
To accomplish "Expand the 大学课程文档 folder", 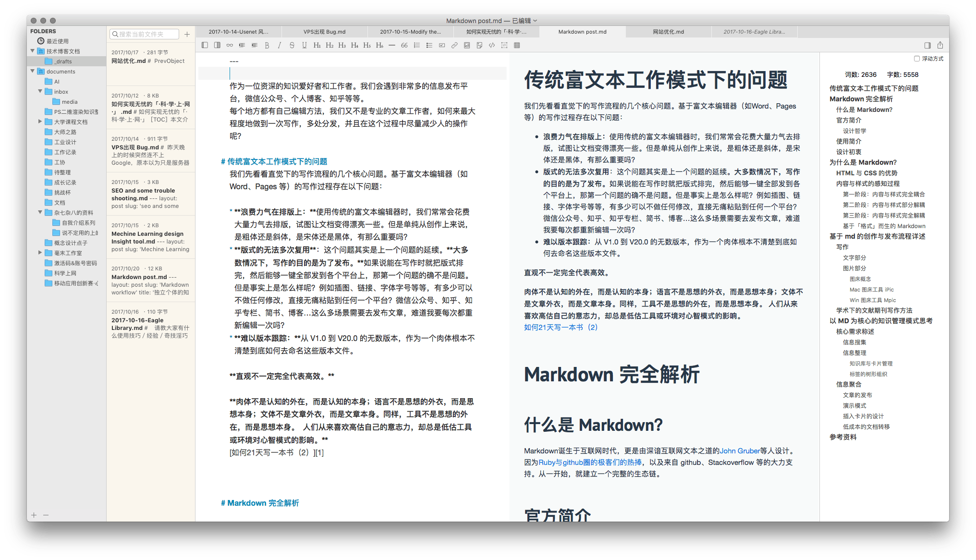I will click(x=40, y=122).
